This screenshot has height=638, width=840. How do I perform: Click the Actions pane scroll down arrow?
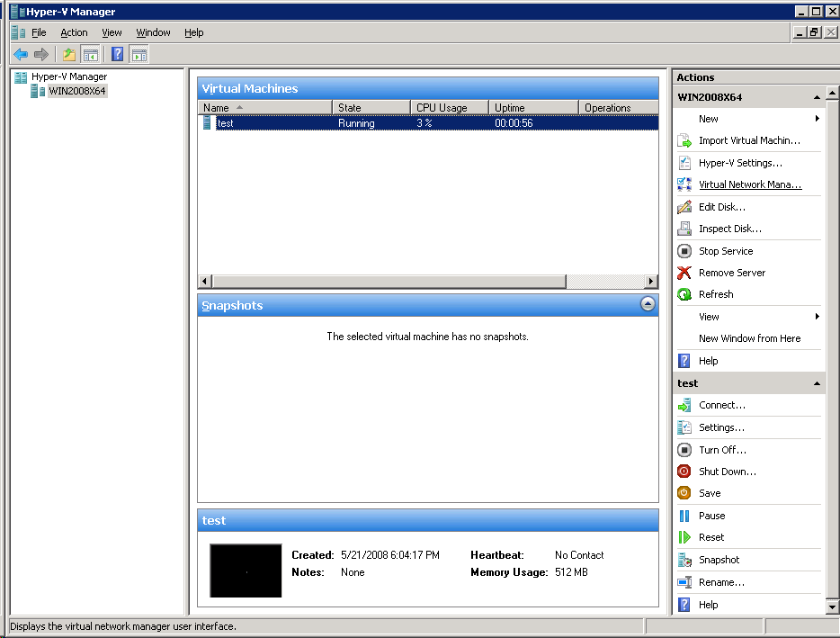point(833,607)
